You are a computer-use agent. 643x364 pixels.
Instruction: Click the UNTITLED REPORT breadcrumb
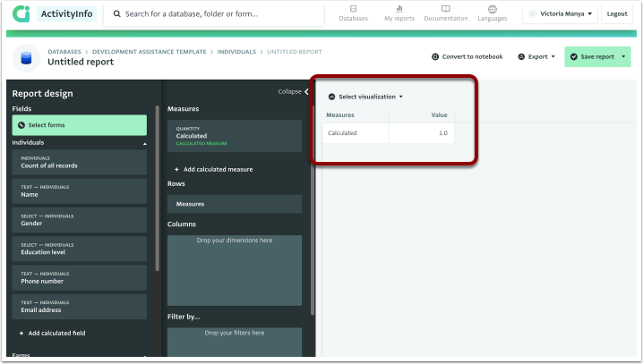point(295,52)
